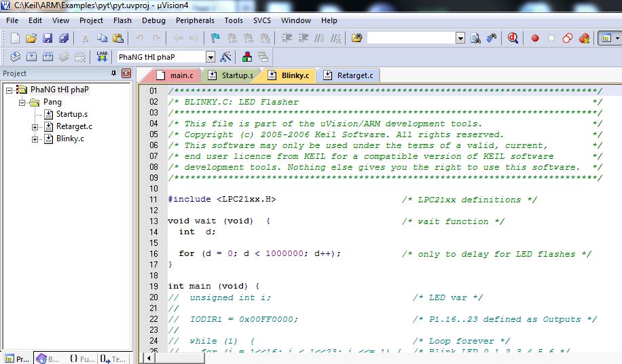Click the manage multi-project workspace icon
This screenshot has height=364, width=622.
coord(263,57)
